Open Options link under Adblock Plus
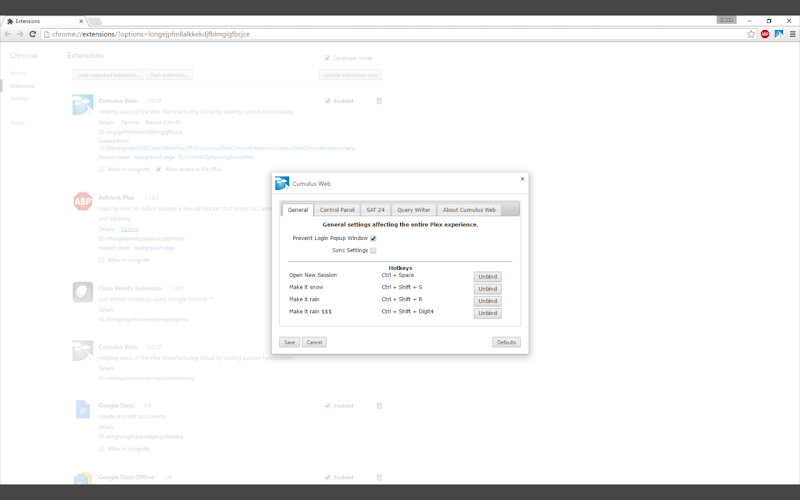The image size is (800, 500). 130,229
